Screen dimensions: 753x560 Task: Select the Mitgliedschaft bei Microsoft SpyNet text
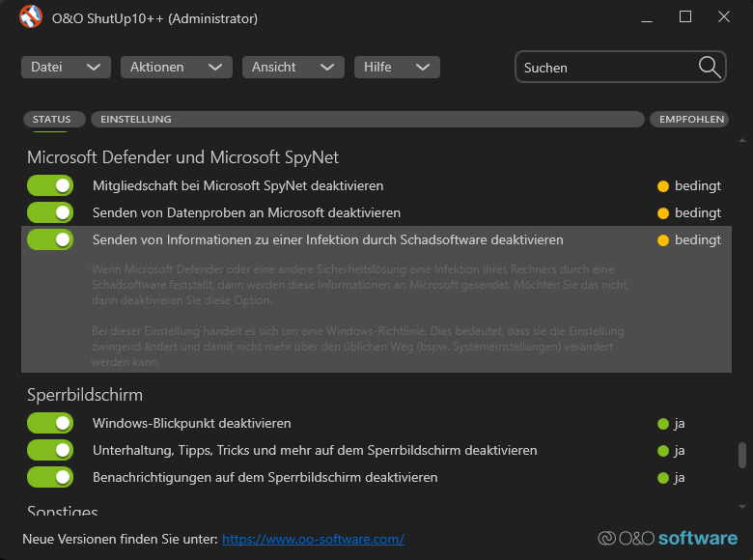pyautogui.click(x=237, y=185)
